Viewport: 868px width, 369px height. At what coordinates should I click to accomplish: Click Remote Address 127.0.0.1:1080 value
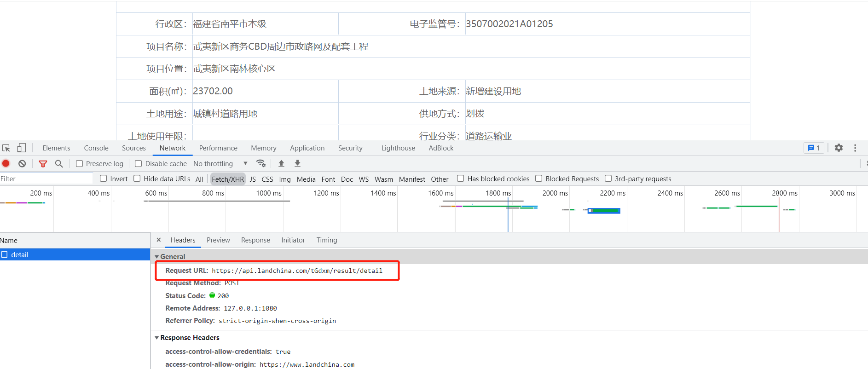(250, 308)
